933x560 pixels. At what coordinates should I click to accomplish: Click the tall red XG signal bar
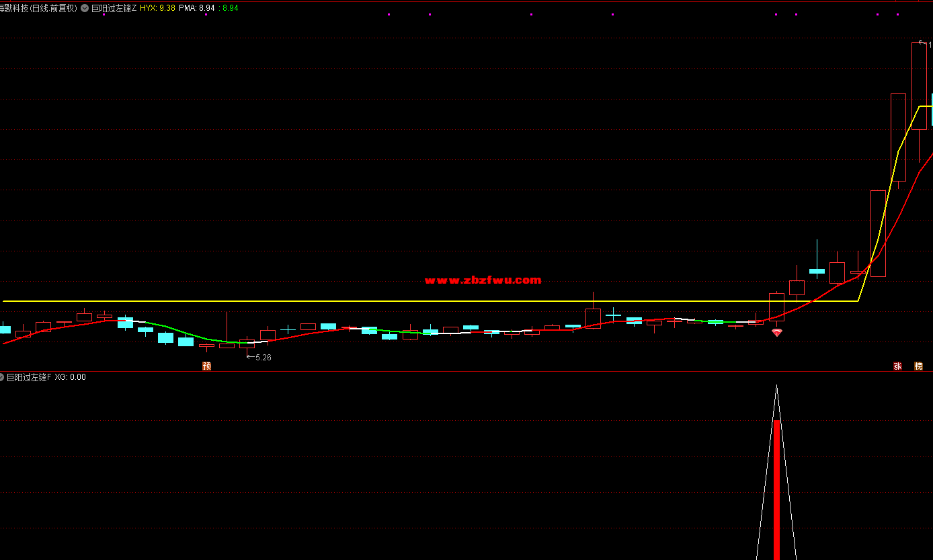776,490
